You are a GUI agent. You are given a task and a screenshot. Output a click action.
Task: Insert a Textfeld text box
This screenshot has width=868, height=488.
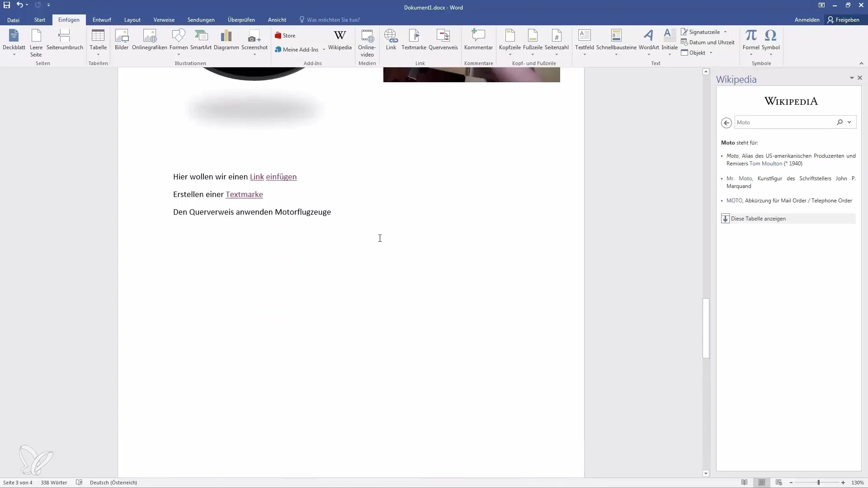click(x=585, y=42)
